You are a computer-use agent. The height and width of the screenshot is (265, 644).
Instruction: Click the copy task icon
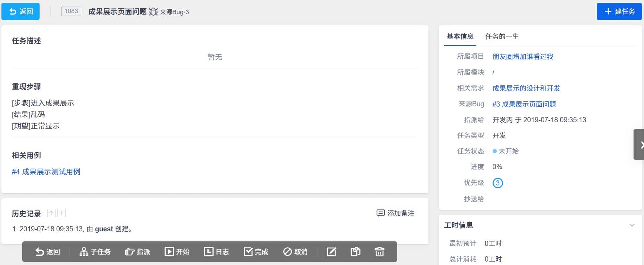[x=355, y=252]
